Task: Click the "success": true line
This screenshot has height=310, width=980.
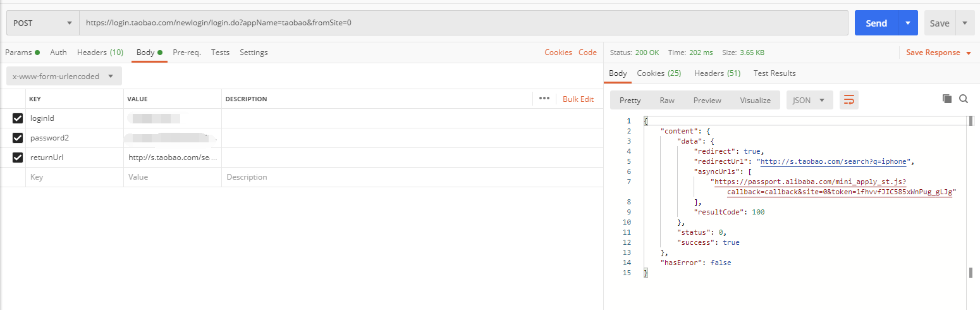Action: tap(708, 242)
